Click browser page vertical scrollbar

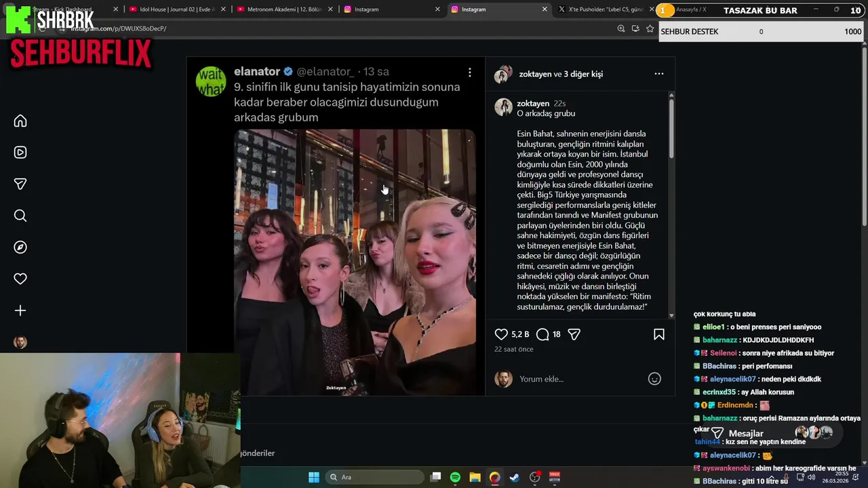tap(864, 136)
